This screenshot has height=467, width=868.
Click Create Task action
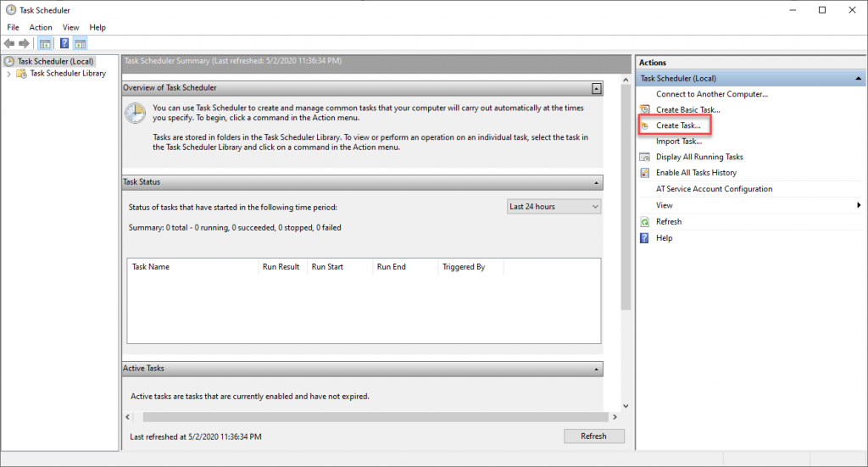point(678,125)
